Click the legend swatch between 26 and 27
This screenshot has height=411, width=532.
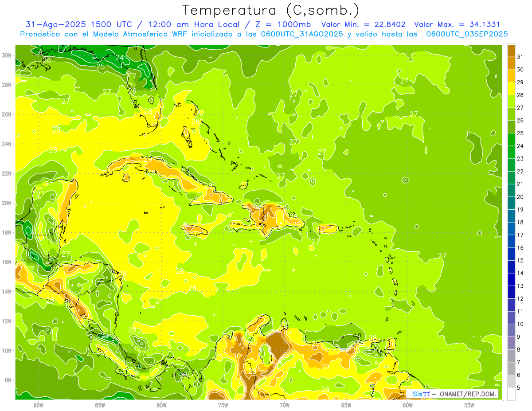tap(511, 114)
